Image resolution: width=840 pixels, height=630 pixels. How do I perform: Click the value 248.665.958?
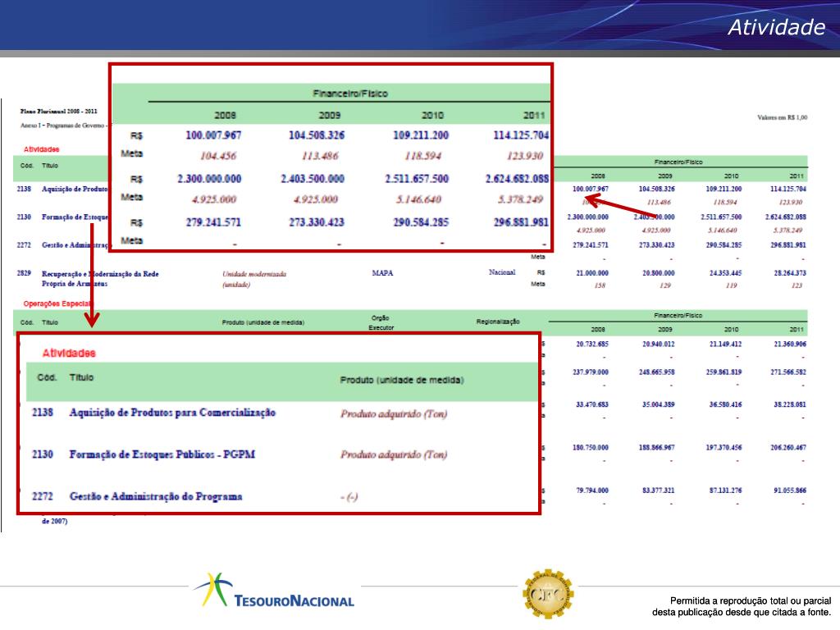coord(657,372)
